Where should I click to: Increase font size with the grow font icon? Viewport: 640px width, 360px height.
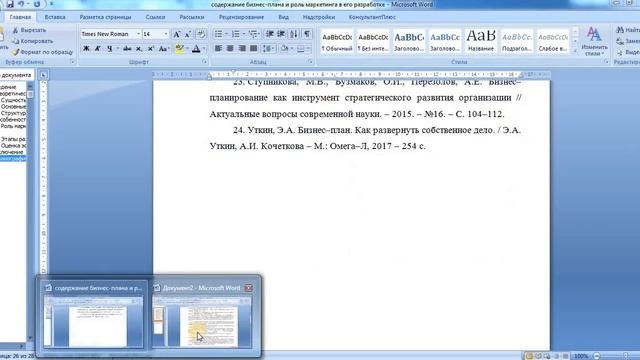(x=177, y=34)
